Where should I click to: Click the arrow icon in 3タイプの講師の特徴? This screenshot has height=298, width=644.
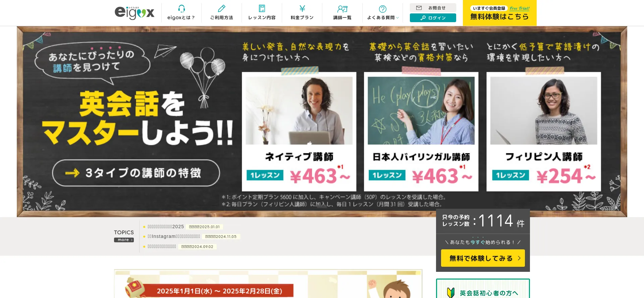[x=72, y=173]
